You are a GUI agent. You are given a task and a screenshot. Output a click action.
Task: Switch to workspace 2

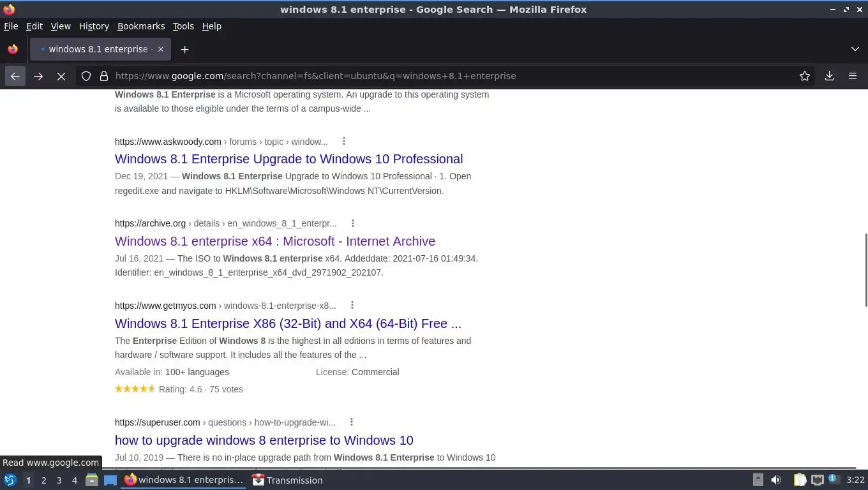click(x=43, y=480)
